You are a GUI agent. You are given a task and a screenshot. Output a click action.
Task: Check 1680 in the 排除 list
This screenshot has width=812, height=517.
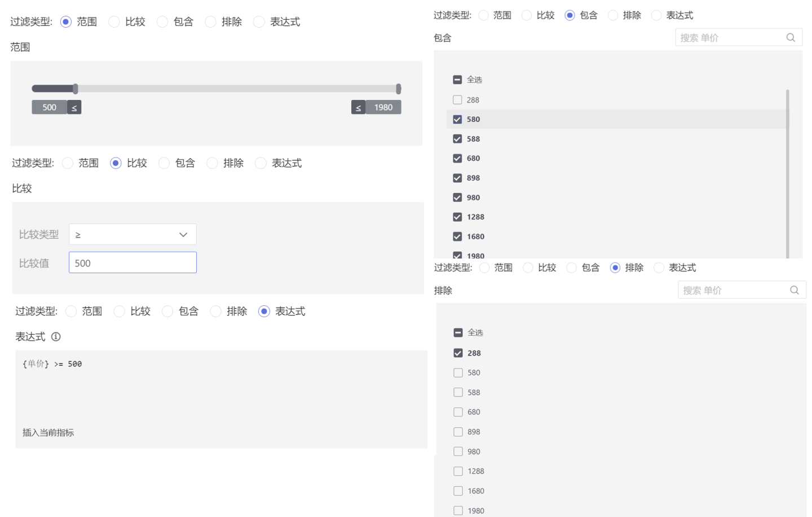(x=458, y=491)
